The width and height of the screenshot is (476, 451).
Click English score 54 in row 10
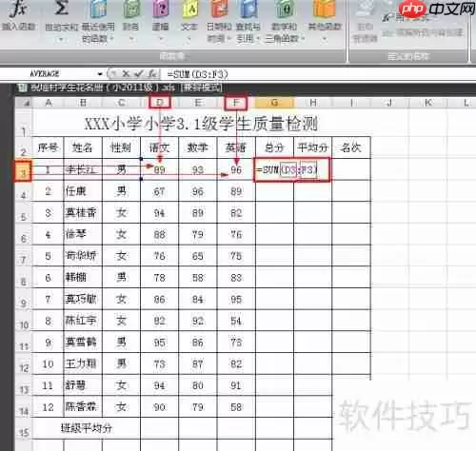pyautogui.click(x=236, y=321)
